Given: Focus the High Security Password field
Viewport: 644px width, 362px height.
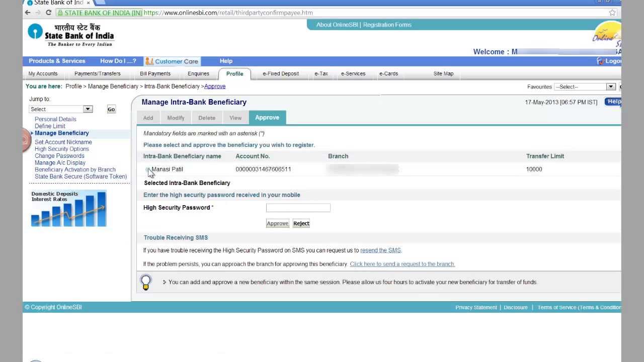Looking at the screenshot, I should click(298, 208).
